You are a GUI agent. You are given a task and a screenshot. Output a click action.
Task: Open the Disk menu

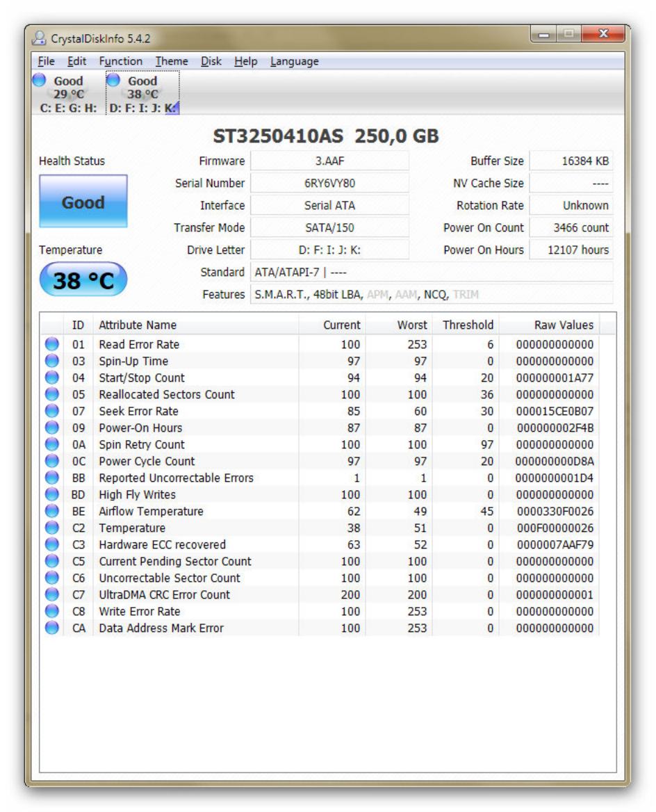[211, 61]
